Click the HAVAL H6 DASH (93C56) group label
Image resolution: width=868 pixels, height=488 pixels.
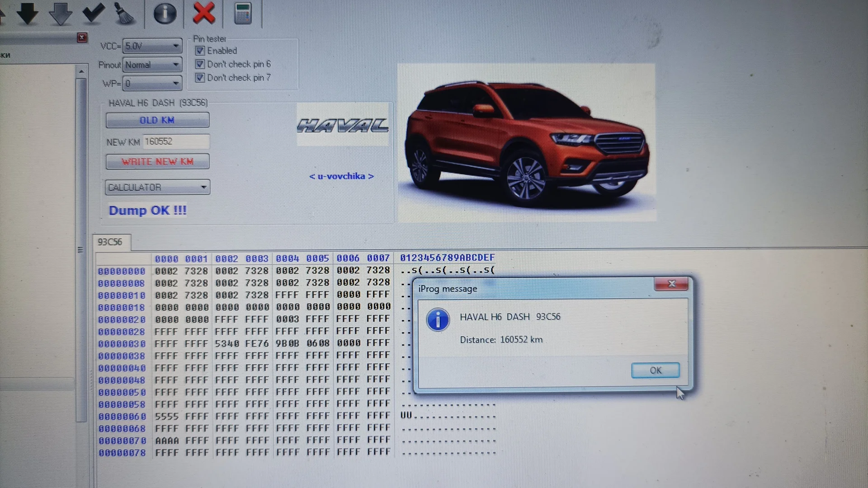[158, 103]
